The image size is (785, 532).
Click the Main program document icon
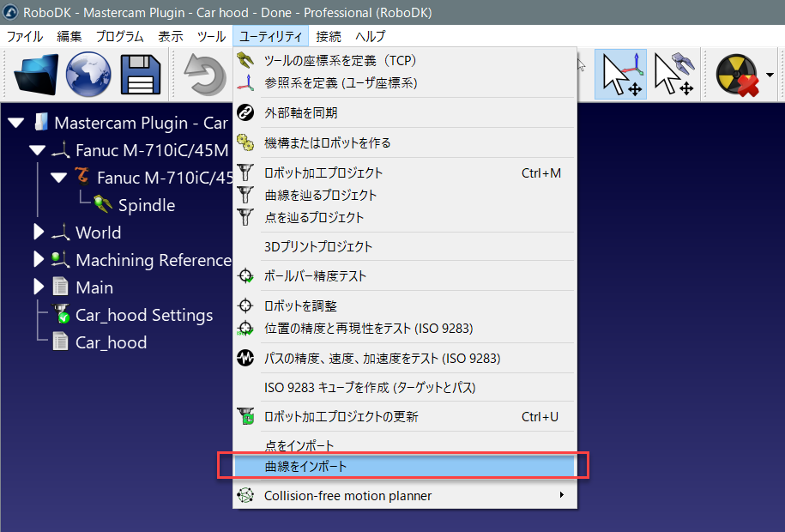[x=60, y=287]
